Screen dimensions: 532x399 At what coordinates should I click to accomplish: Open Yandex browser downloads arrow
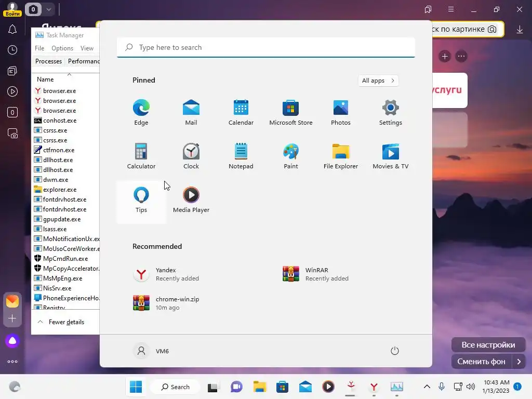tap(520, 30)
